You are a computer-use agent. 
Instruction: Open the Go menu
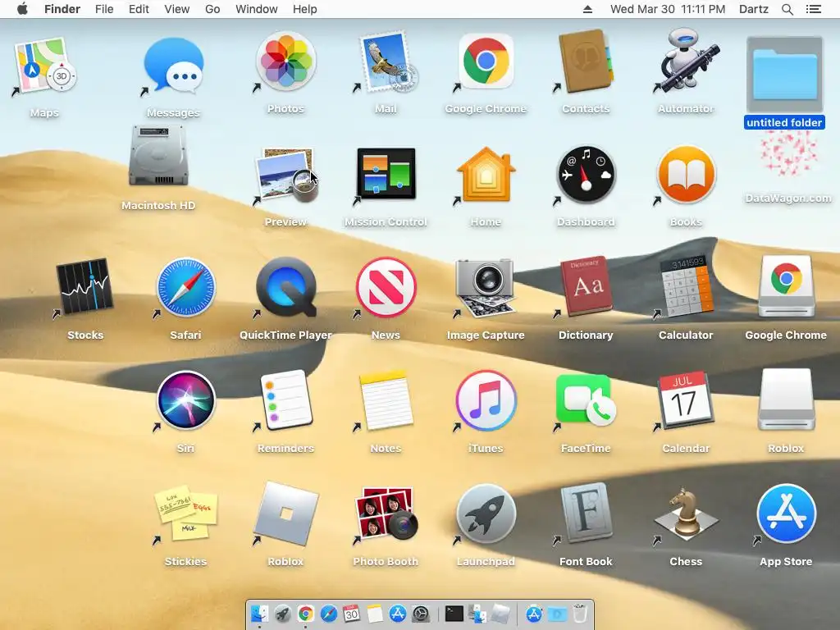pos(212,9)
